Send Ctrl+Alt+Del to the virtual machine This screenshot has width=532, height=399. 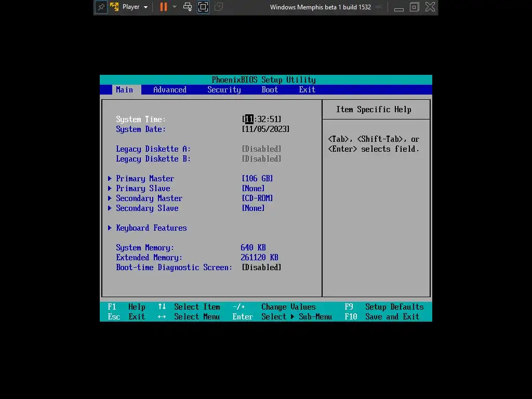pyautogui.click(x=187, y=7)
